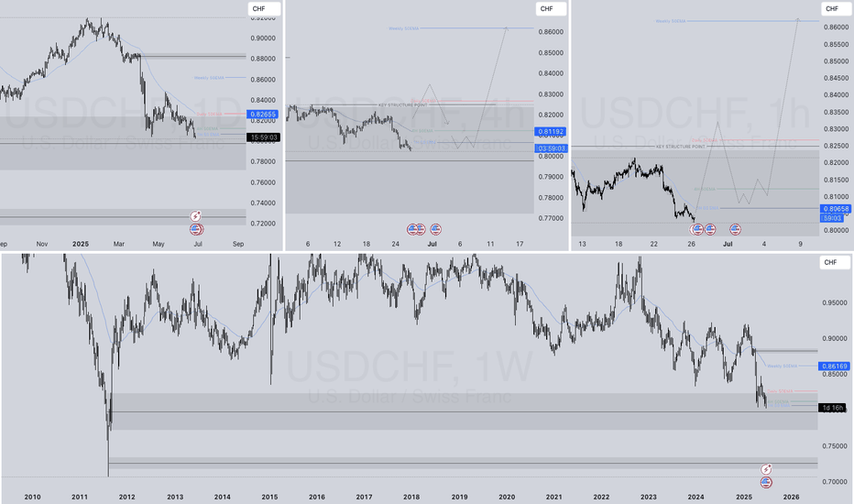Click 0.90000 on the 1D chart price axis
854x504 pixels.
263,38
